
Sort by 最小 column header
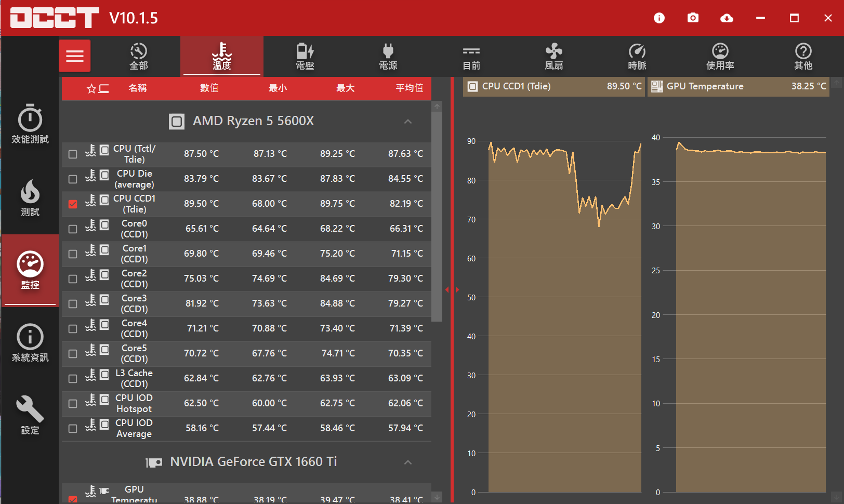click(x=278, y=88)
